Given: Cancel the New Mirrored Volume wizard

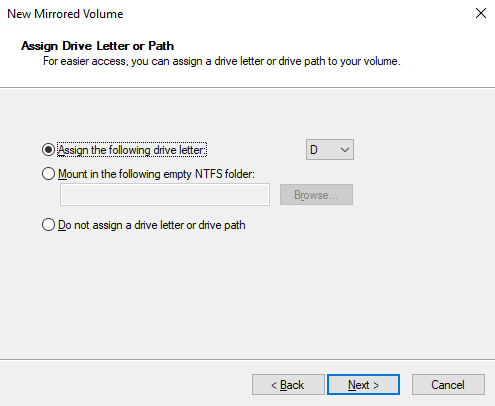Looking at the screenshot, I should [448, 385].
